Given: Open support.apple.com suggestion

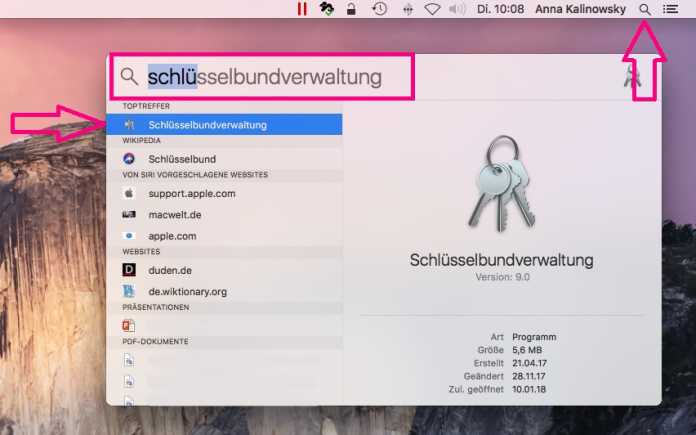Looking at the screenshot, I should (224, 194).
